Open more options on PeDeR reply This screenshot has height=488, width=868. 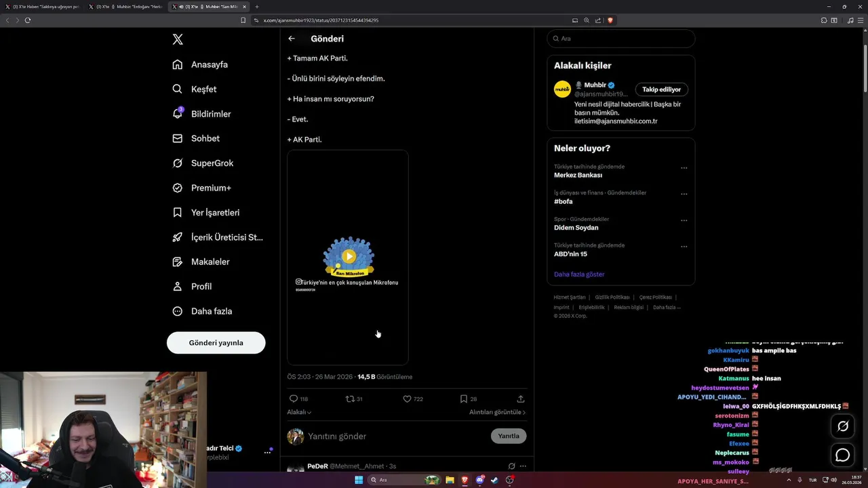coord(523,466)
